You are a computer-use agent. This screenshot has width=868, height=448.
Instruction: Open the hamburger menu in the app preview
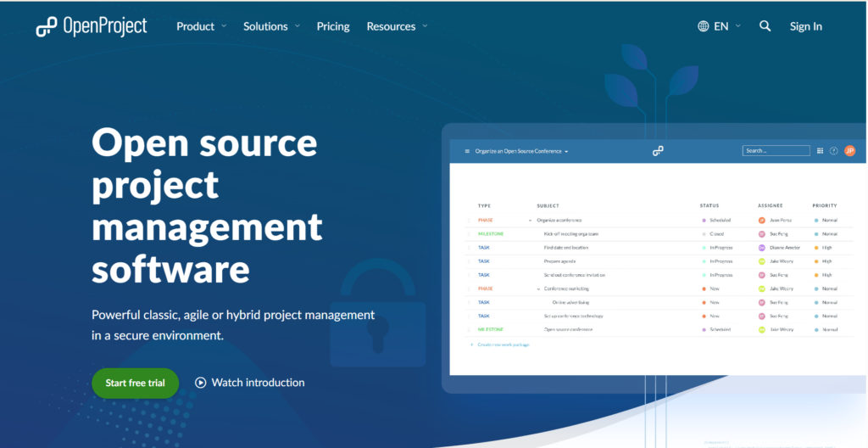(x=466, y=151)
